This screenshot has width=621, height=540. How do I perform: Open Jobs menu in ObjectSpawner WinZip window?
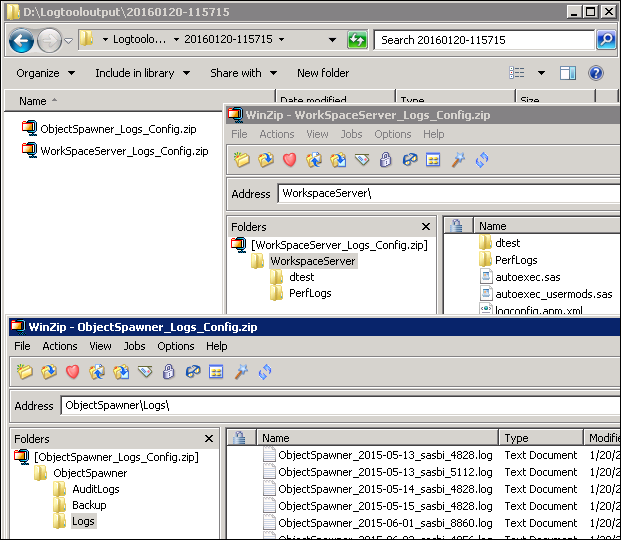click(134, 346)
